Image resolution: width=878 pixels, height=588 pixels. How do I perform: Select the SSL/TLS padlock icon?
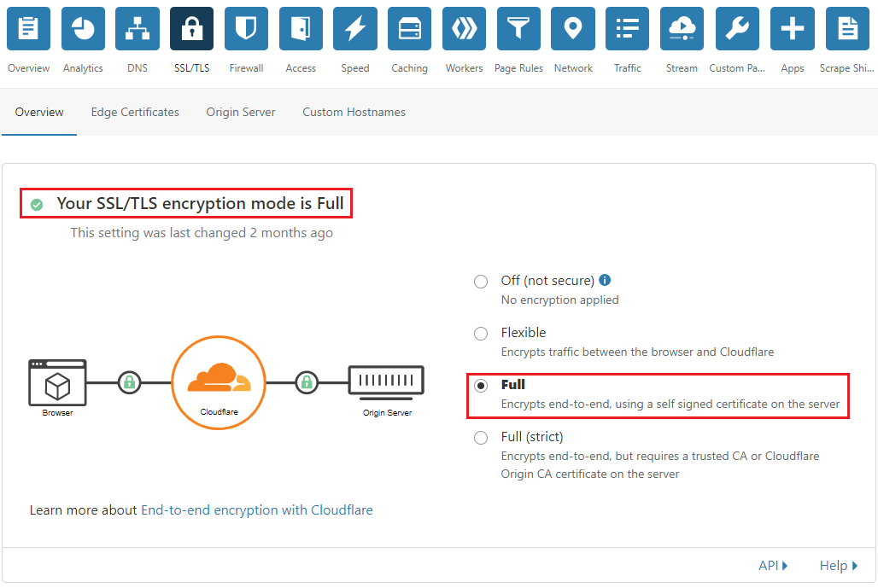[x=191, y=28]
